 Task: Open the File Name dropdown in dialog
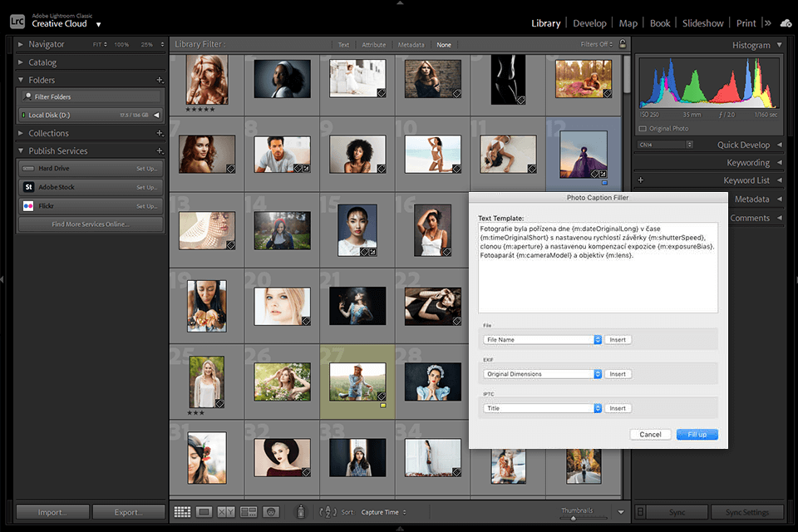coord(542,339)
